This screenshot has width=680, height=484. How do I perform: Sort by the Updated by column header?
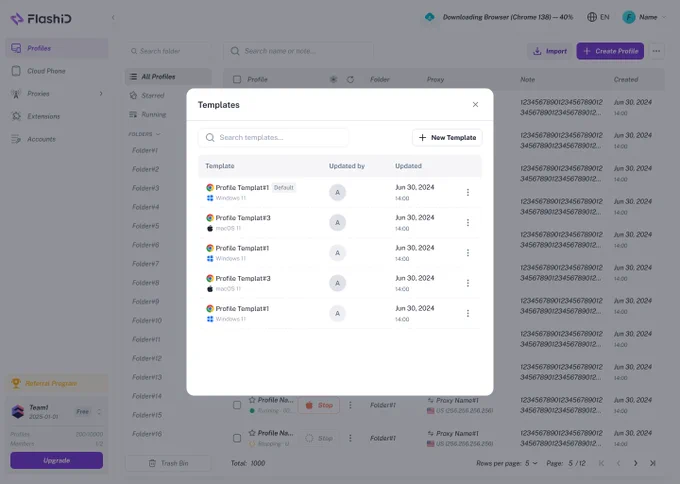pyautogui.click(x=347, y=166)
